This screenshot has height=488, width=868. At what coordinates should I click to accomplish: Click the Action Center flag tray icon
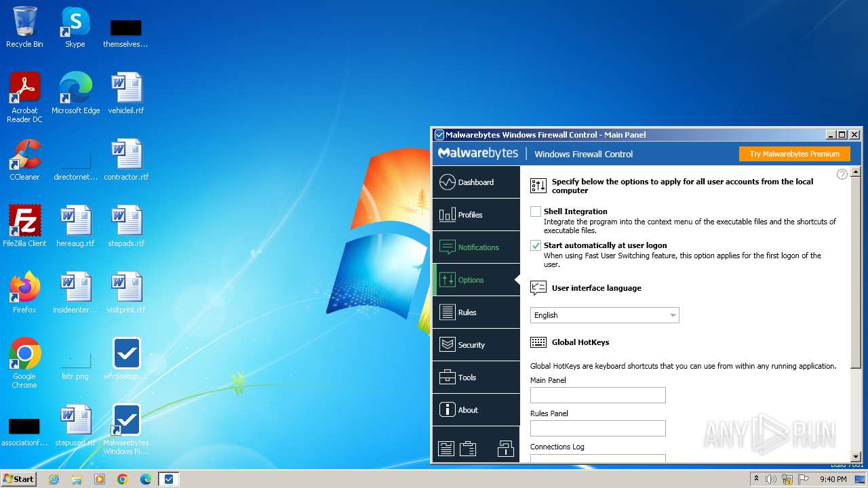coord(804,479)
